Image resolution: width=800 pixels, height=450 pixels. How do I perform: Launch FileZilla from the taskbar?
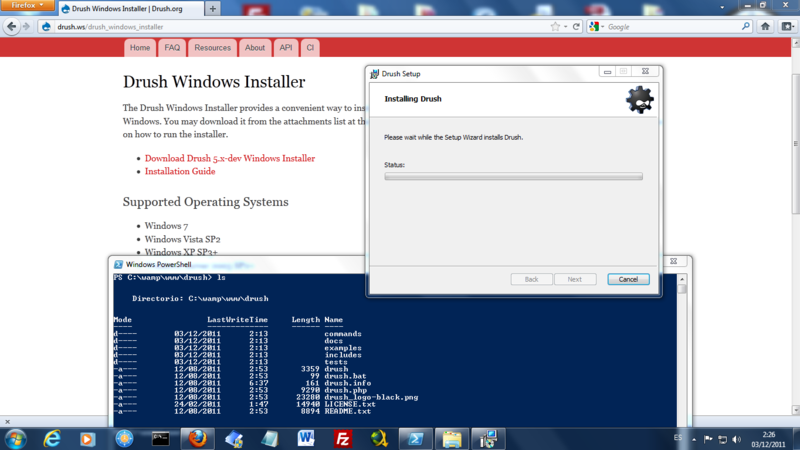(x=342, y=438)
